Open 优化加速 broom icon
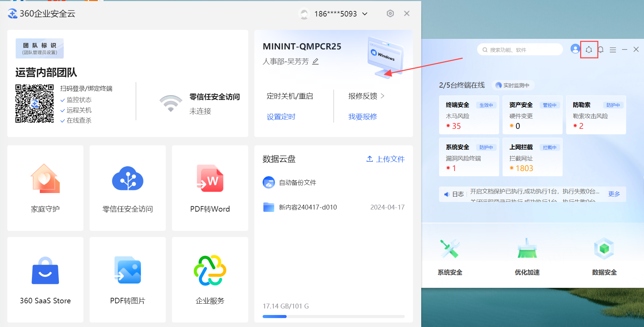644x327 pixels. 527,249
